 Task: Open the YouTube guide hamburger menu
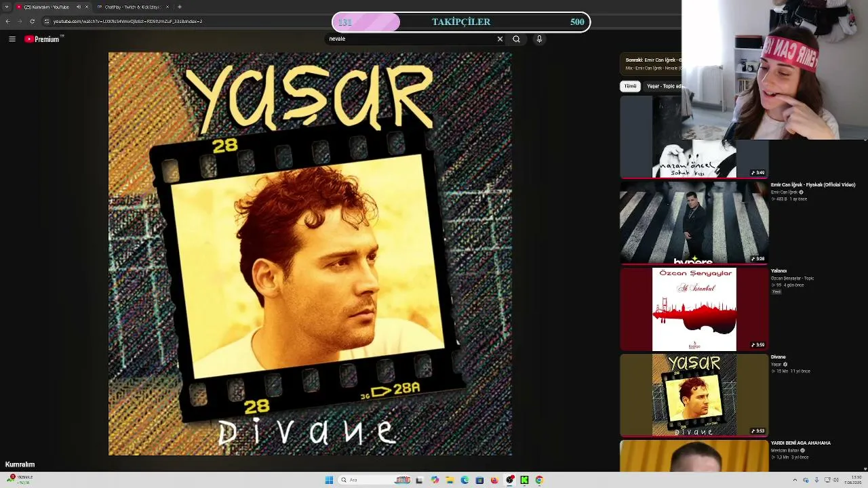point(12,39)
